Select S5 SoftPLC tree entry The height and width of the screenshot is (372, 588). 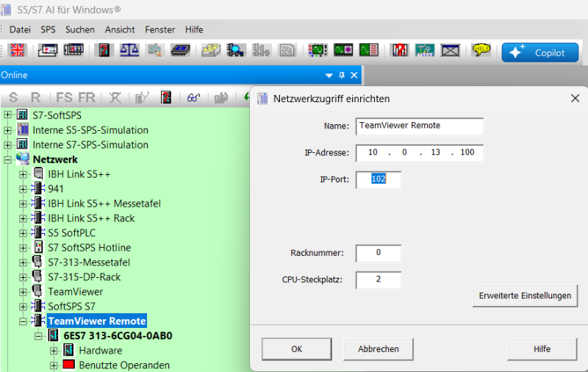(71, 233)
